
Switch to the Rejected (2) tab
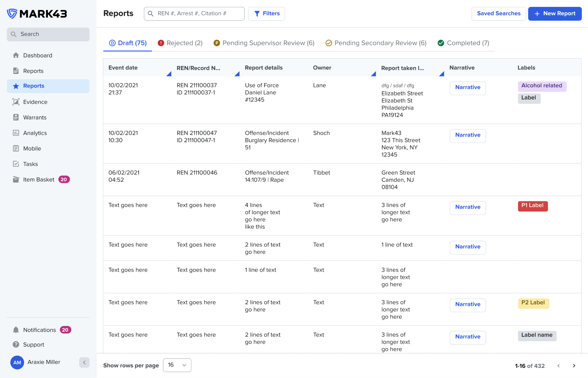coord(180,43)
